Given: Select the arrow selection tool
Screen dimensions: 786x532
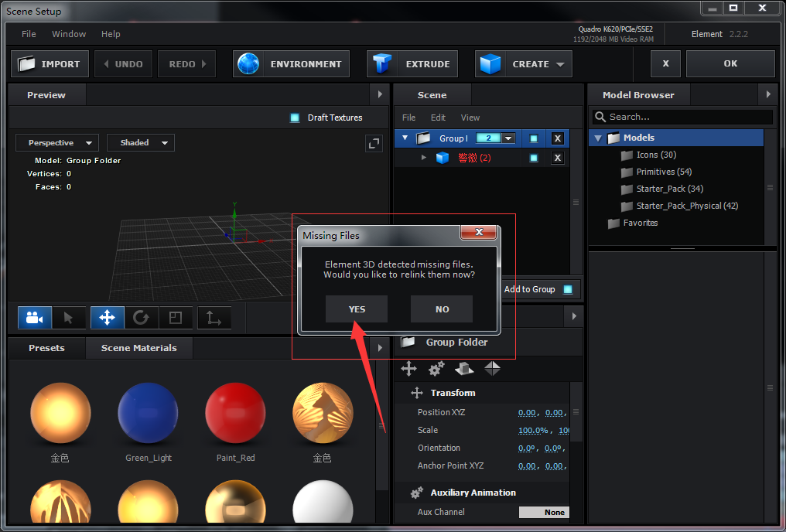Looking at the screenshot, I should [69, 318].
